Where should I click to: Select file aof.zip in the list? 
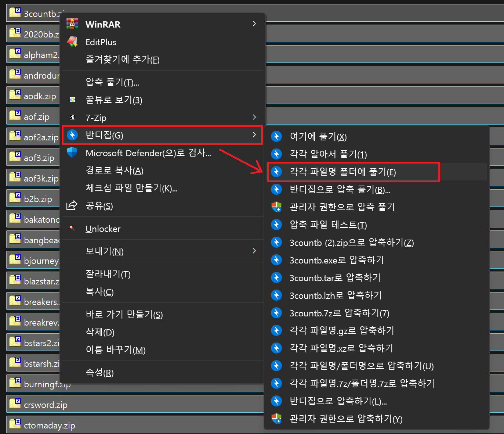click(x=36, y=117)
